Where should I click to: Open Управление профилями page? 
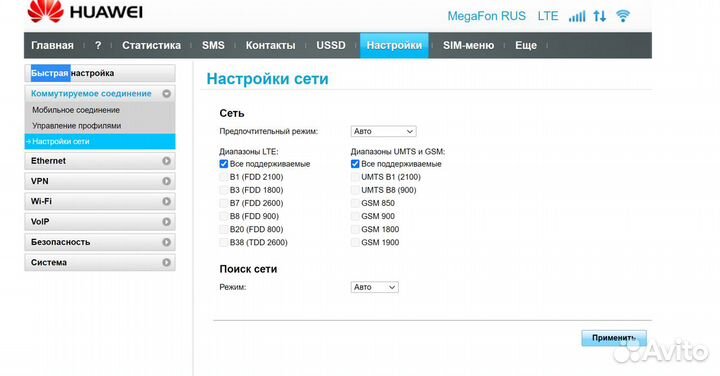click(77, 126)
